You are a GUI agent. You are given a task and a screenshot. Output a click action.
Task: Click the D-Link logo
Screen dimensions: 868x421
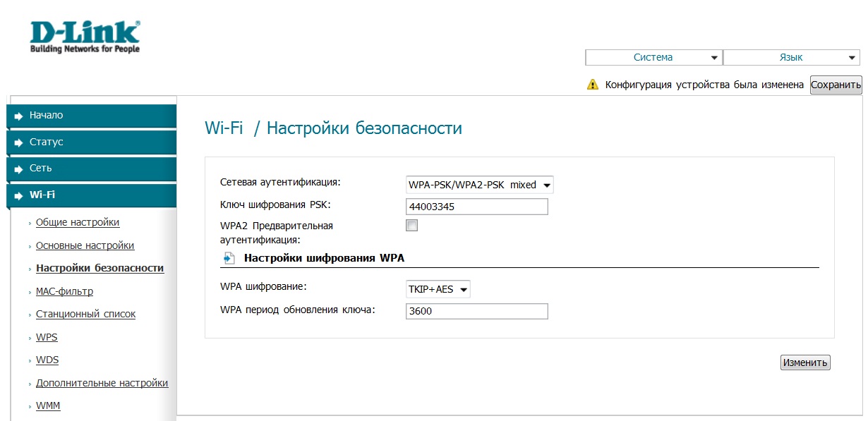point(85,37)
